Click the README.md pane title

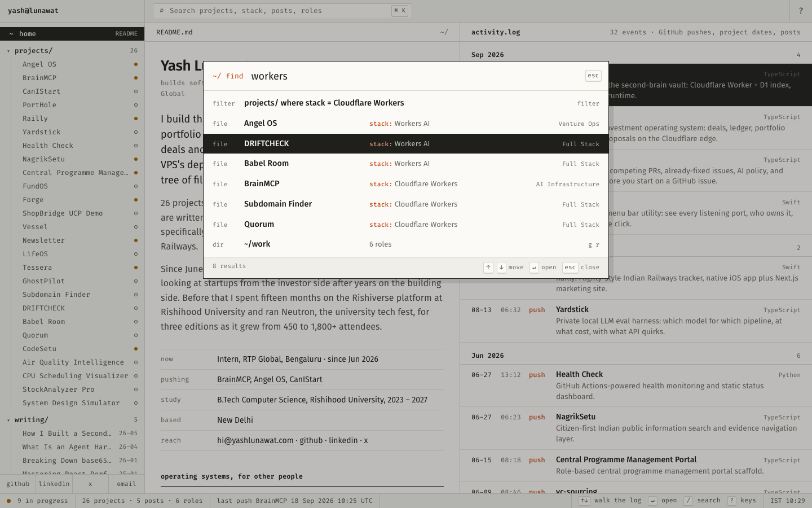click(x=174, y=32)
